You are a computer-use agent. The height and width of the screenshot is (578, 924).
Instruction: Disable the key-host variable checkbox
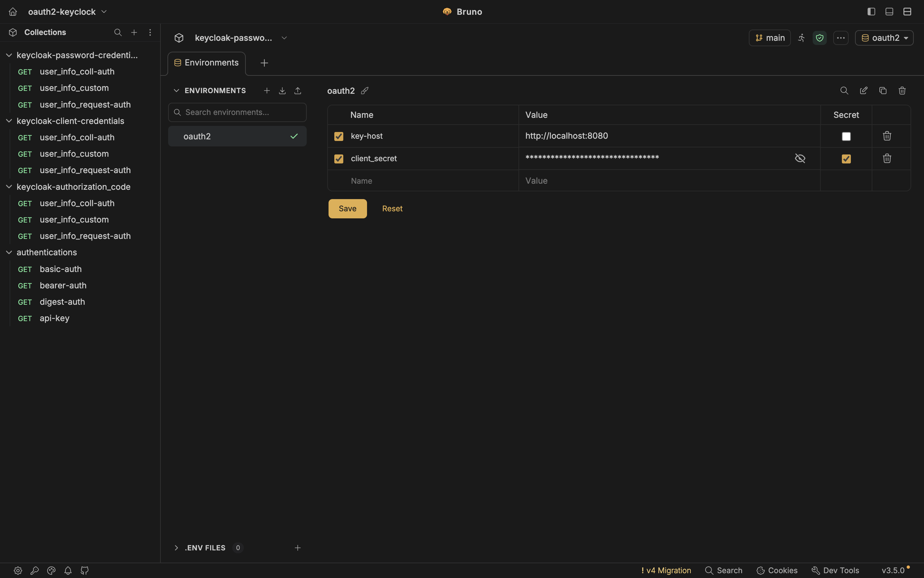click(339, 136)
